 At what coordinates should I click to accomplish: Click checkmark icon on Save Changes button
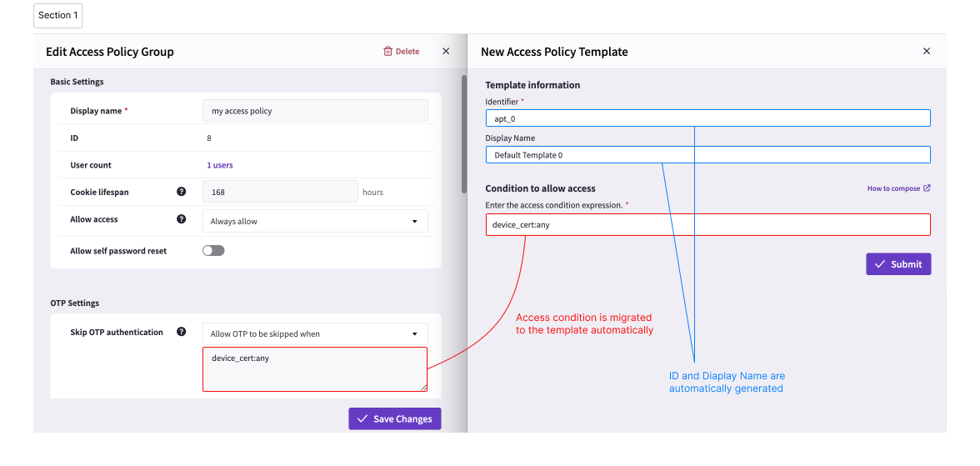click(362, 418)
